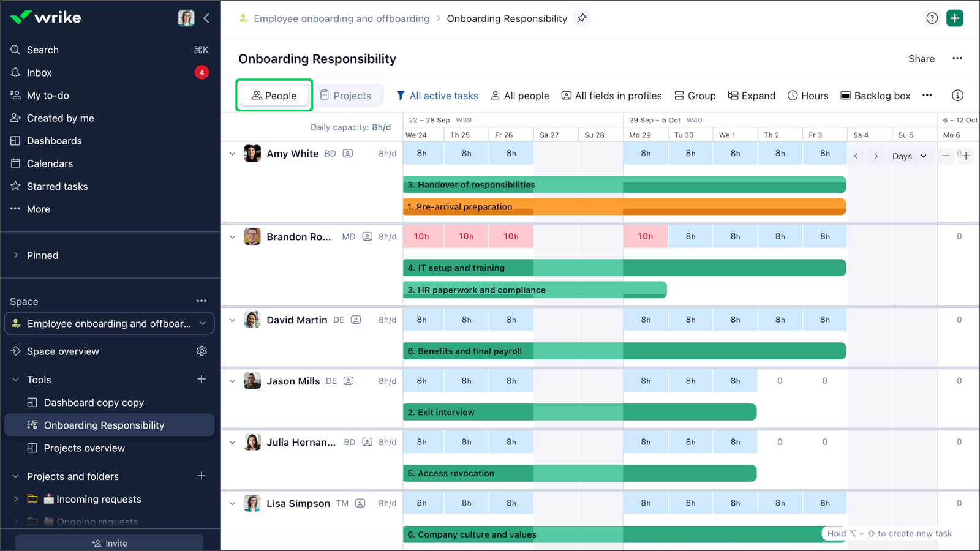Open the Pre-arrival preparation orange bar

coord(624,206)
